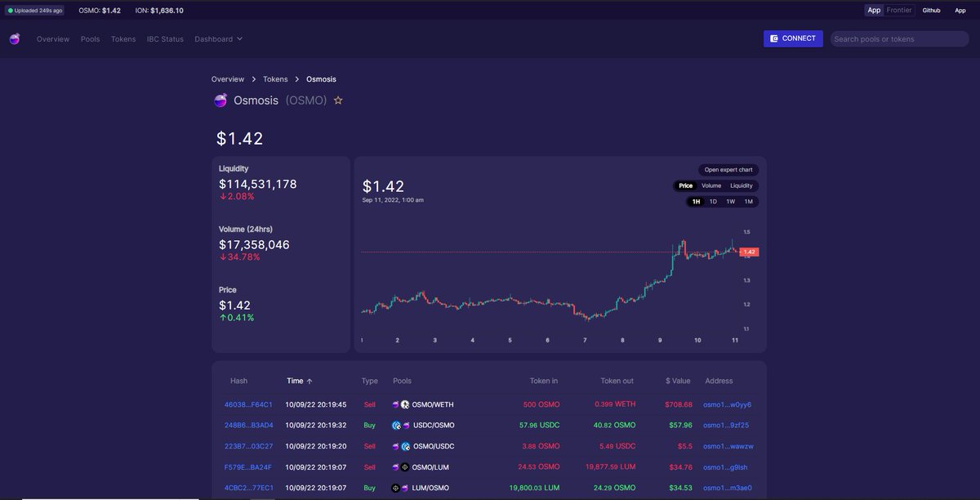Open address osmo1...g9lsh
This screenshot has width=980, height=500.
click(725, 467)
